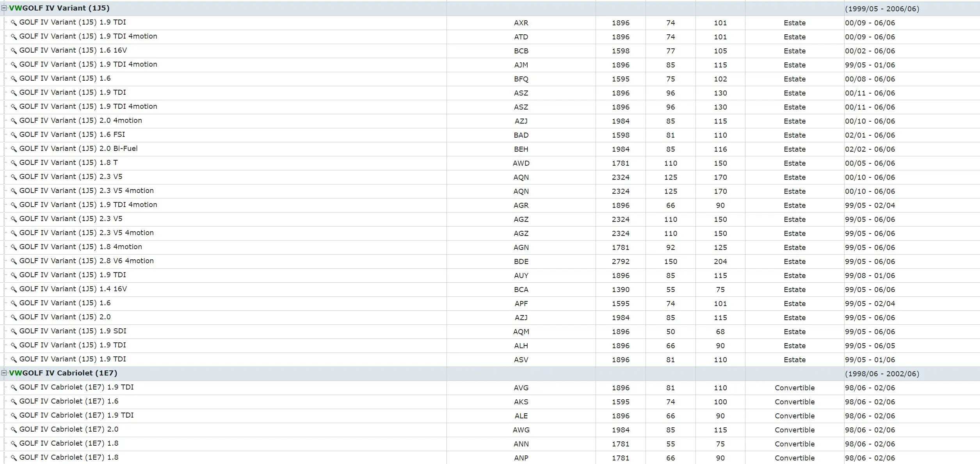This screenshot has height=464, width=980.
Task: Click engine code cell AKS
Action: point(521,402)
